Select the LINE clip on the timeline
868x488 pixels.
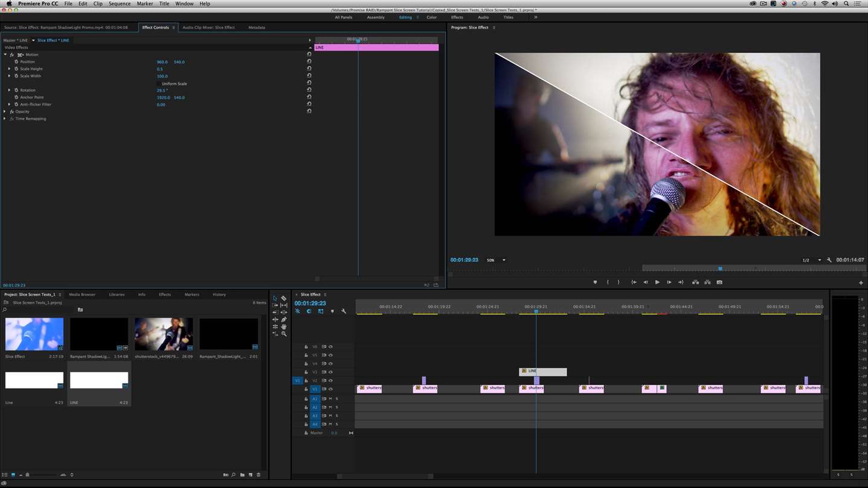click(542, 372)
